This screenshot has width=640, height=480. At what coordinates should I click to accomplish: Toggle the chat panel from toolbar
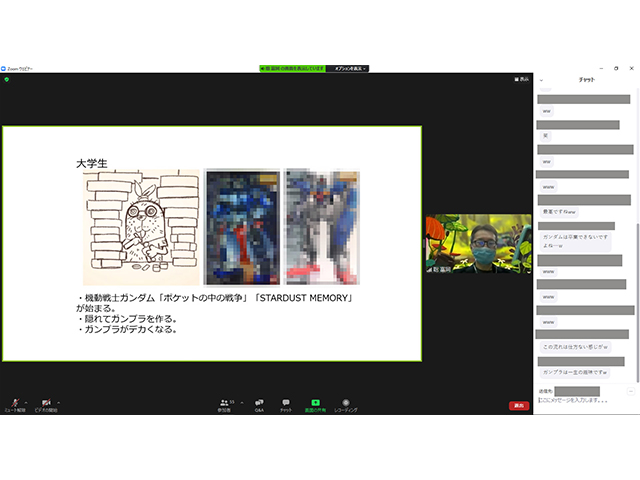click(286, 405)
